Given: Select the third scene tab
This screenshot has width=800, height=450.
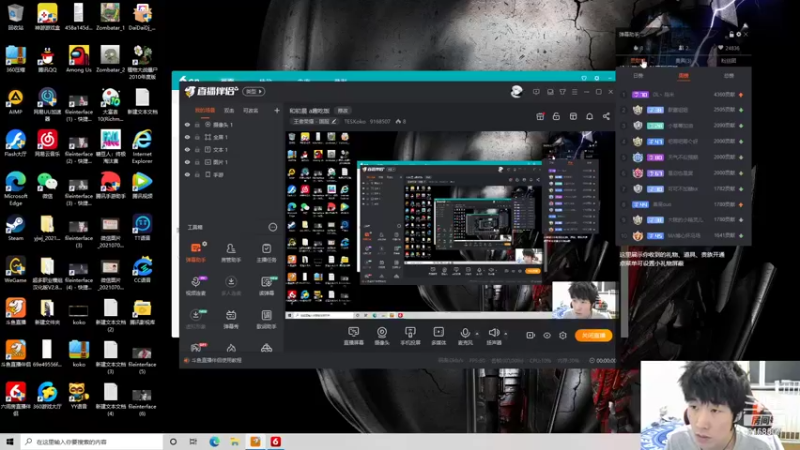Looking at the screenshot, I should tap(251, 110).
